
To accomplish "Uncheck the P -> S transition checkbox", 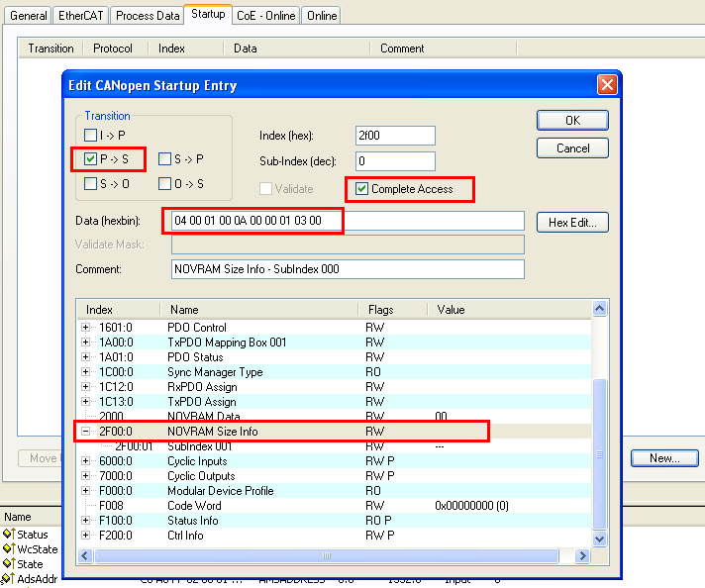I will coord(90,158).
